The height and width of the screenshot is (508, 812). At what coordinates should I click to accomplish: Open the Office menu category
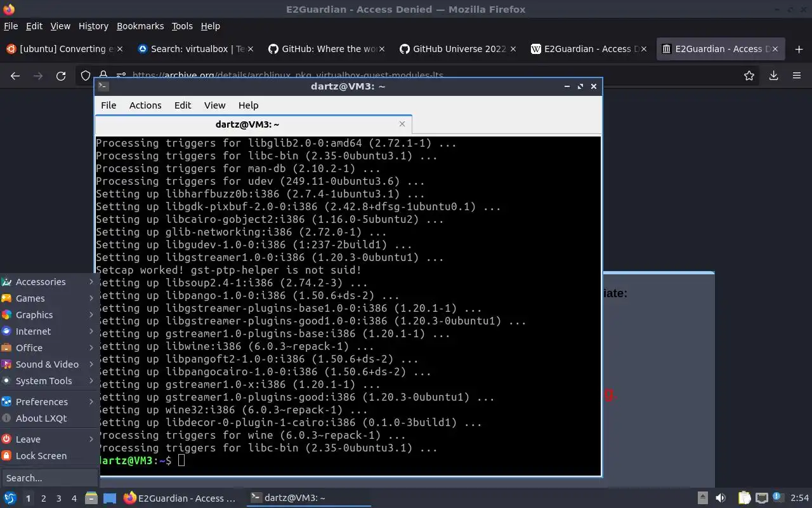tap(48, 348)
